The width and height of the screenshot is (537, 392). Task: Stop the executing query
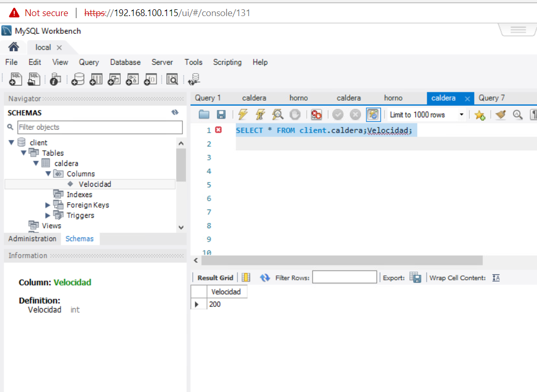[x=295, y=115]
